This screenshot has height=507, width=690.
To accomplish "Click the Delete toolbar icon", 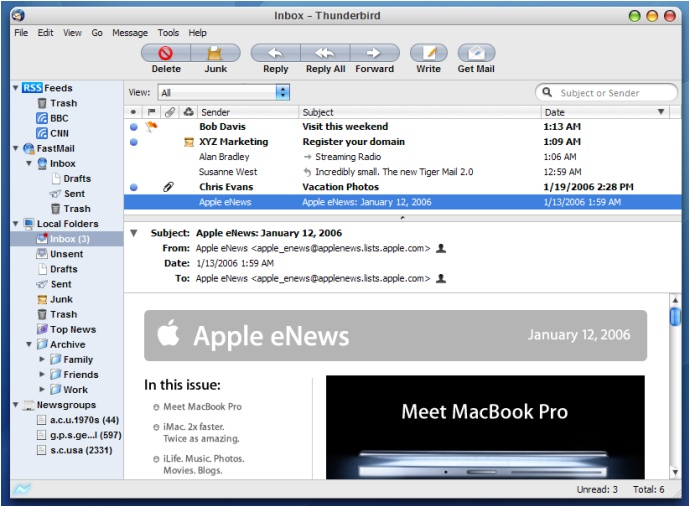I will point(166,53).
